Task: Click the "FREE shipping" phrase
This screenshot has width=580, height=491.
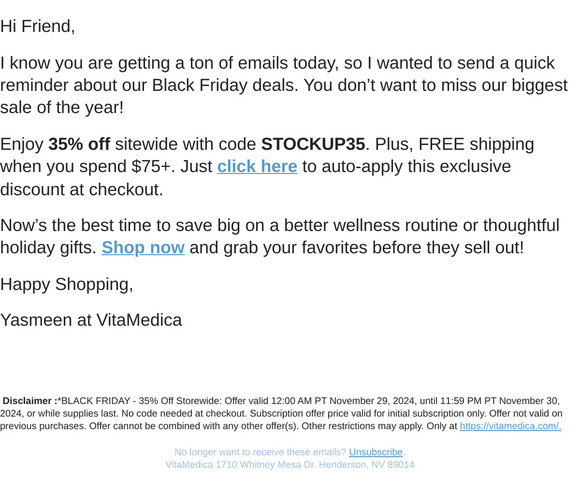Action: point(476,144)
